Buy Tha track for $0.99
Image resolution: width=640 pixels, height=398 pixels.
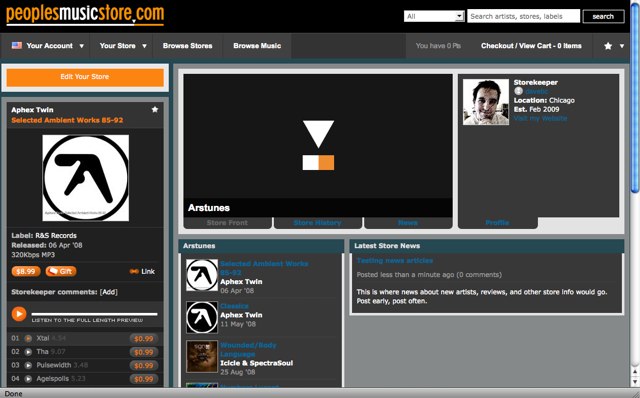click(x=144, y=352)
